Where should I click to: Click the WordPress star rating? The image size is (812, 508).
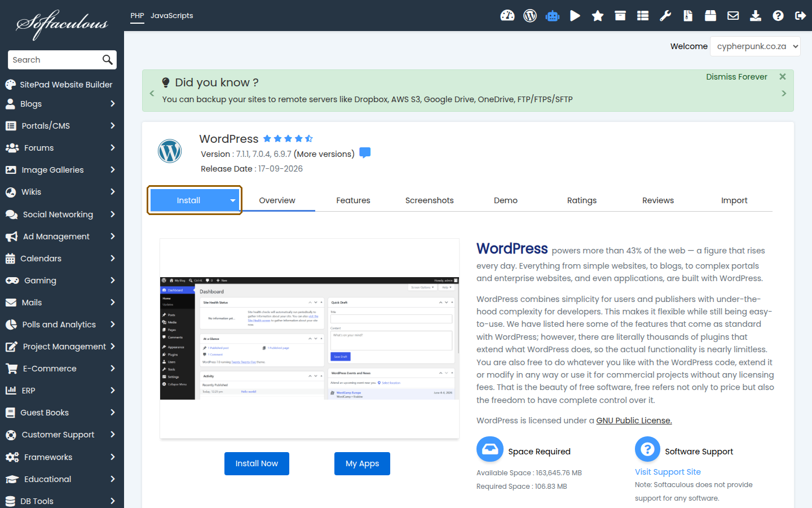point(288,138)
